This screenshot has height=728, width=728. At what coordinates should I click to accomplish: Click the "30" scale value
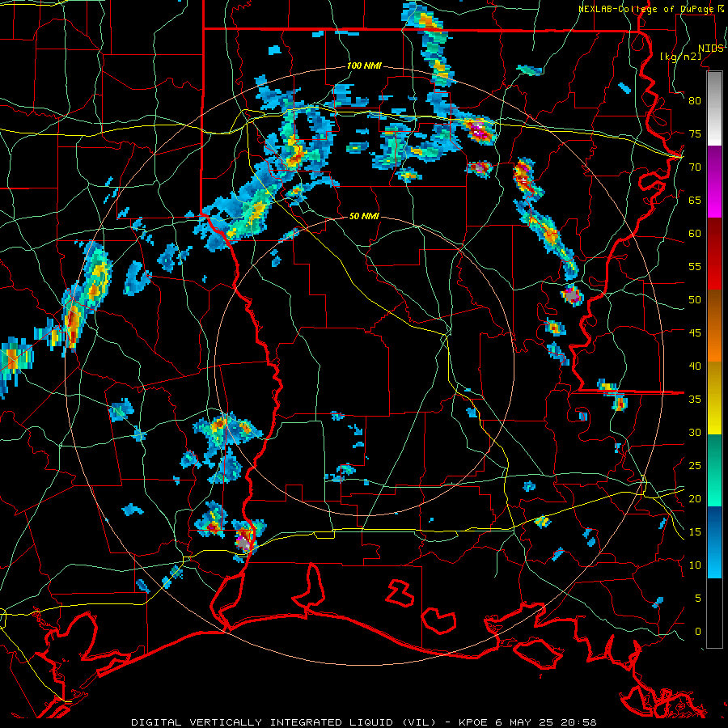pyautogui.click(x=695, y=433)
